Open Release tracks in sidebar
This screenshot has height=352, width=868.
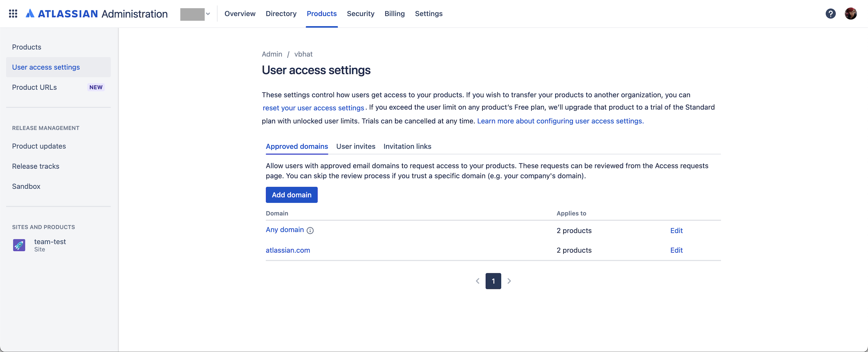tap(36, 166)
